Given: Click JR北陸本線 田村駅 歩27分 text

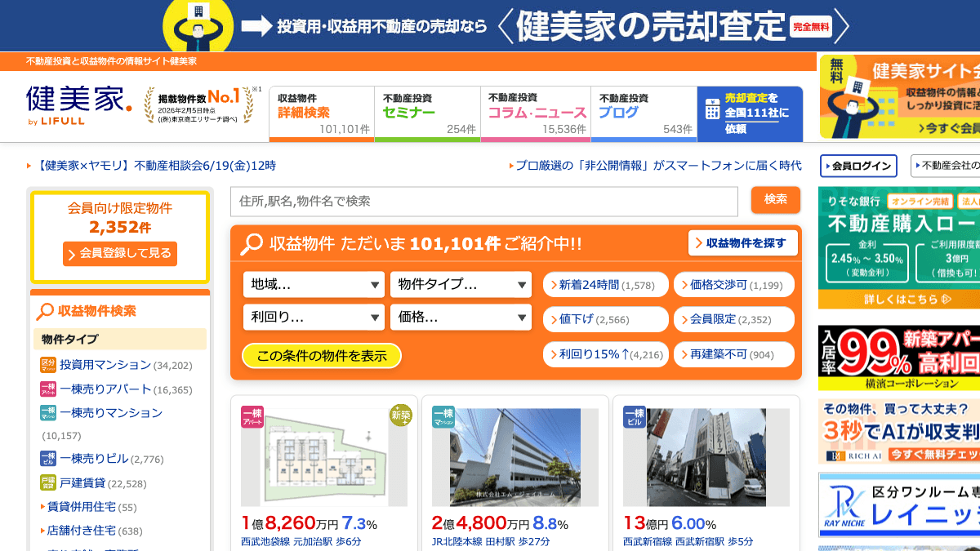Looking at the screenshot, I should (491, 542).
